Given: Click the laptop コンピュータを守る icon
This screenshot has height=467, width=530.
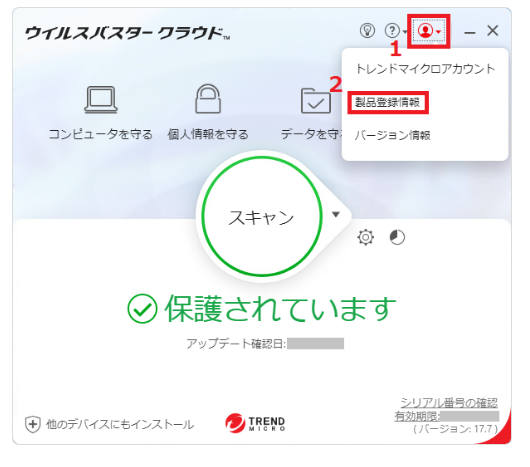Looking at the screenshot, I should 101,99.
